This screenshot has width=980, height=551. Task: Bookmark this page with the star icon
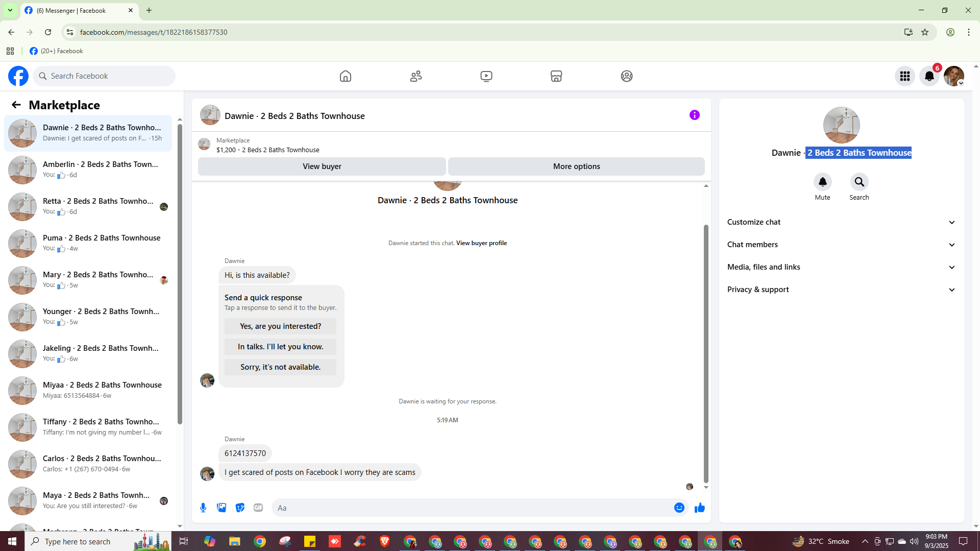tap(925, 32)
